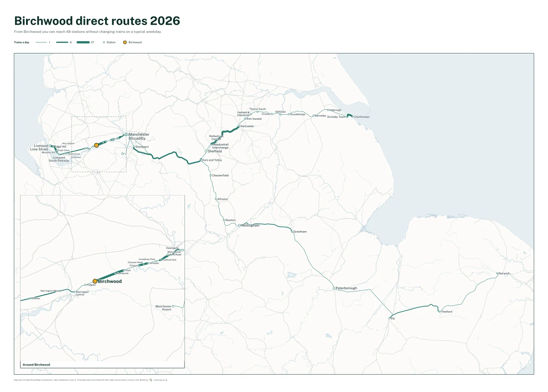548x392 pixels.
Task: Click the Kirk Sandall label
Action: (x=254, y=119)
